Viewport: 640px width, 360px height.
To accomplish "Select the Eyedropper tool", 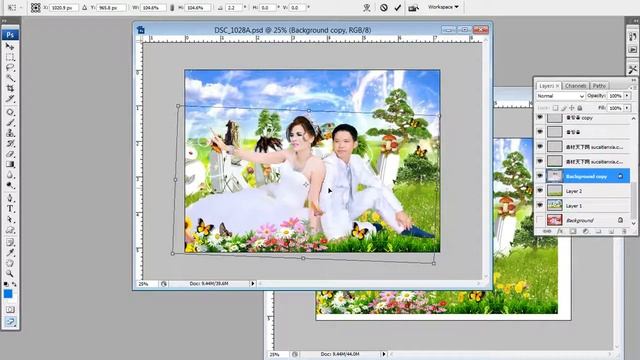I will click(x=10, y=253).
